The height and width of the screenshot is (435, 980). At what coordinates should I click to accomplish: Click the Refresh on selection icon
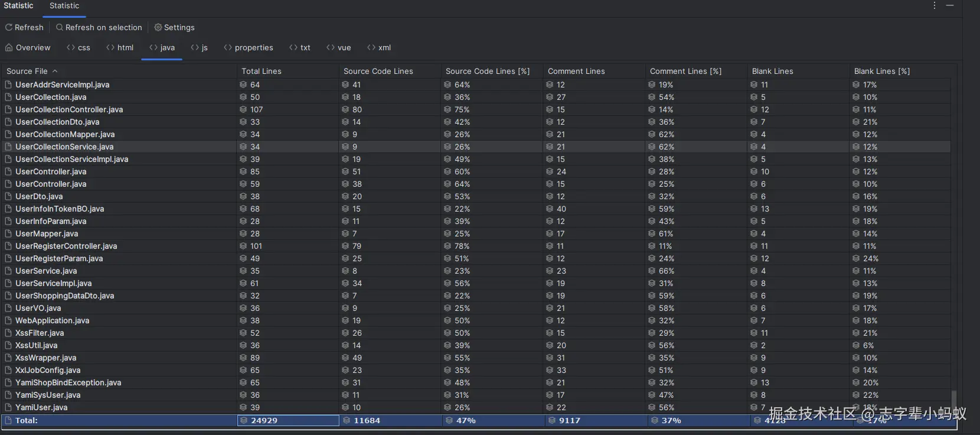(60, 27)
